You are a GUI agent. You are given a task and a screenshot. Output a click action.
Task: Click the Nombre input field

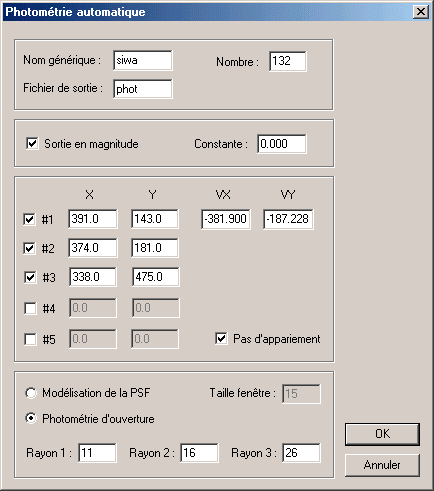coord(287,61)
